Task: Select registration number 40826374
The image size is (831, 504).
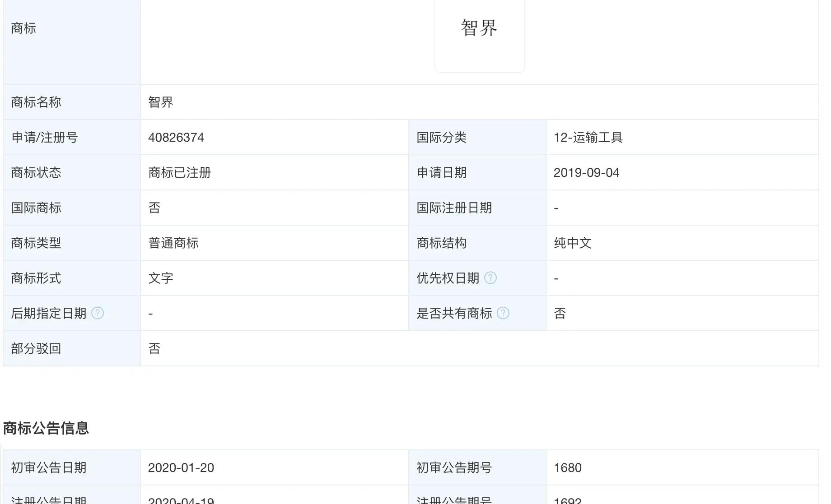Action: [176, 137]
